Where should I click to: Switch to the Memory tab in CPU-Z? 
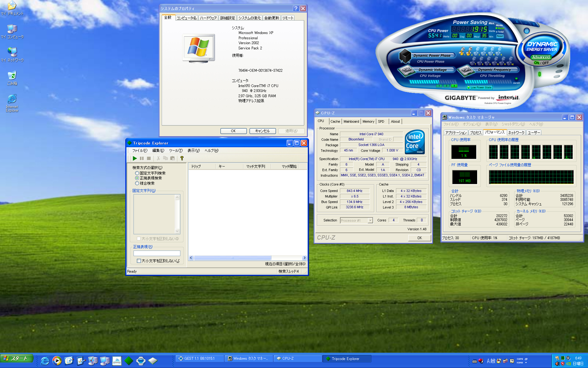[x=368, y=121]
